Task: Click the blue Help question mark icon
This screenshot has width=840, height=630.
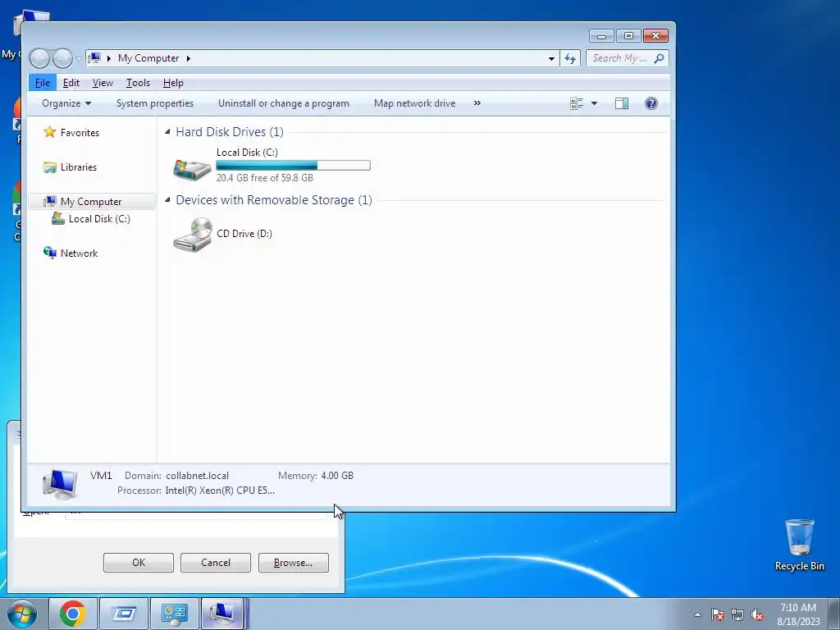Action: [x=651, y=103]
